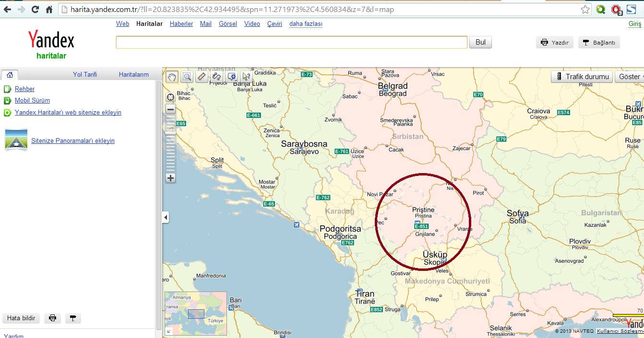Open the Mobil Sürüm link

coord(32,100)
